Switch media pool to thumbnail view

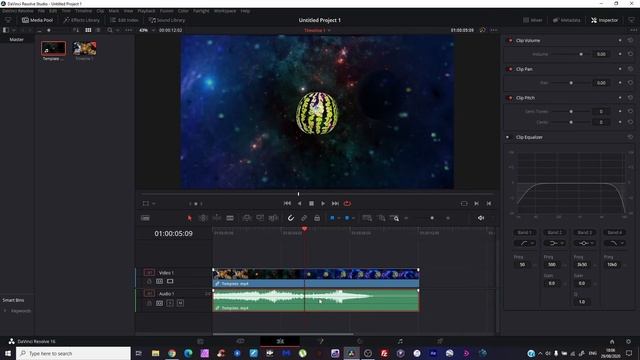tap(88, 30)
